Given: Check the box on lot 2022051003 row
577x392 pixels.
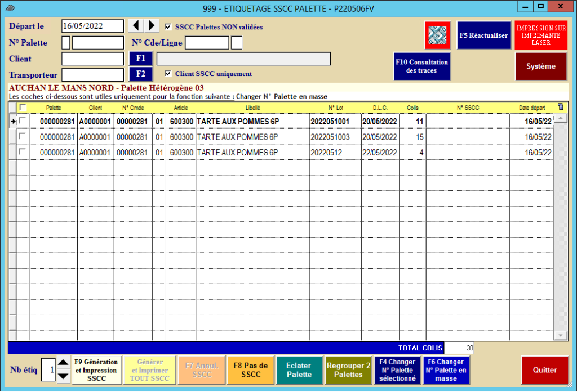Looking at the screenshot, I should point(23,136).
